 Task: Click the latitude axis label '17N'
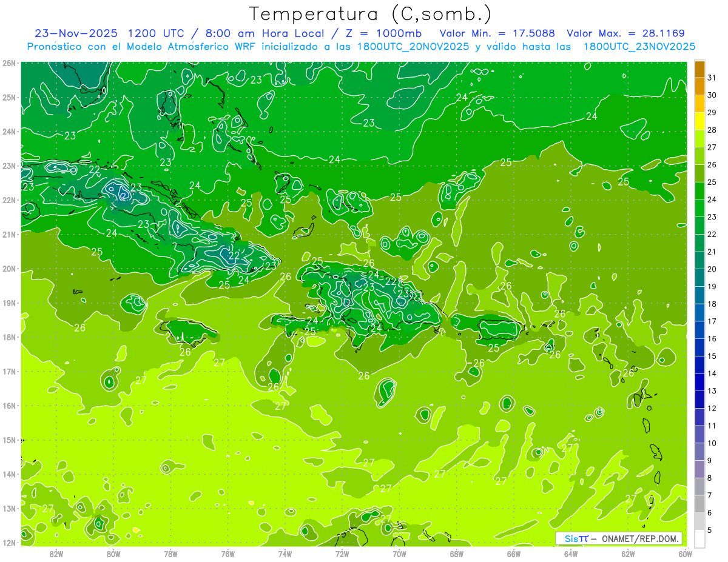tap(9, 371)
